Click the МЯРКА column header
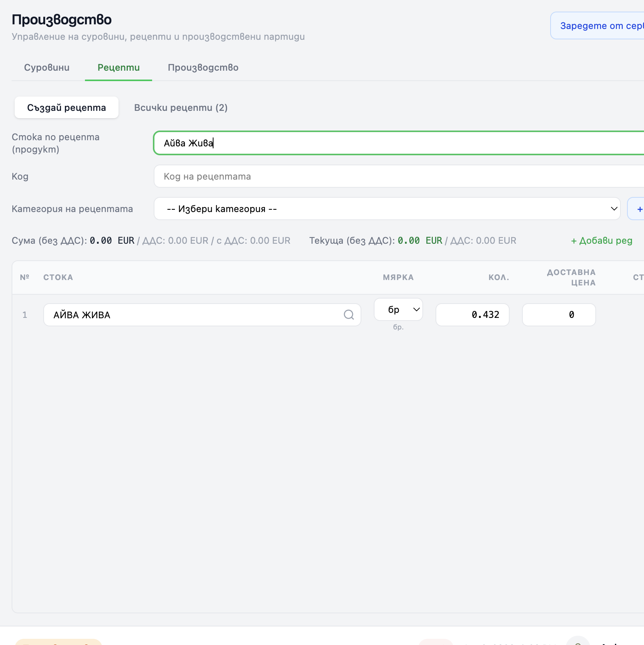644x645 pixels. 398,277
